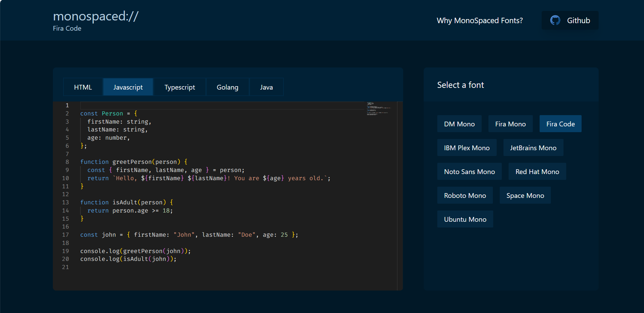Place cursor on empty line 1 of editor
This screenshot has height=313, width=644.
point(222,105)
